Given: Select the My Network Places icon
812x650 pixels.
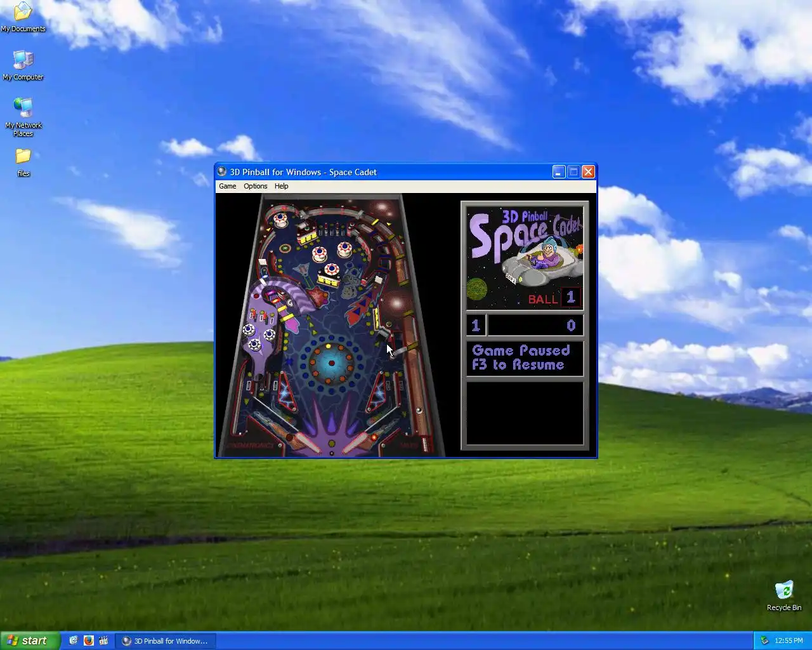Looking at the screenshot, I should click(23, 117).
